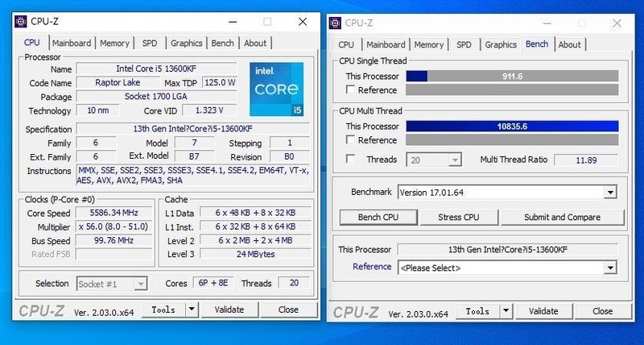The height and width of the screenshot is (345, 644).
Task: Click Validate in left CPU-Z window
Action: 229,310
